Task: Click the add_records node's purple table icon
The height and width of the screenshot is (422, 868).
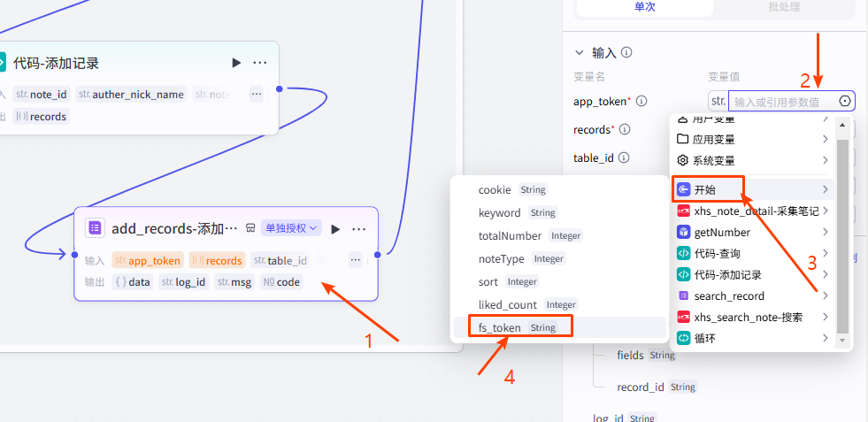Action: (x=95, y=228)
